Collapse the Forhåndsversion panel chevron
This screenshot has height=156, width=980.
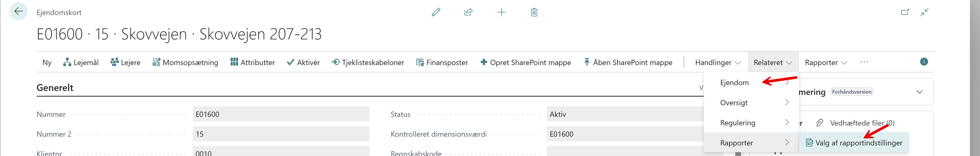click(920, 92)
